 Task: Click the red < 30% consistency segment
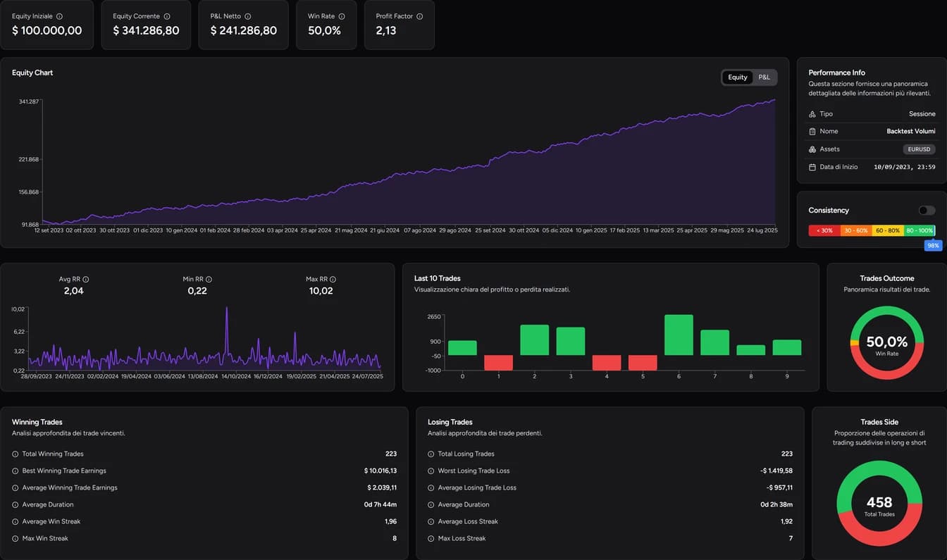824,230
